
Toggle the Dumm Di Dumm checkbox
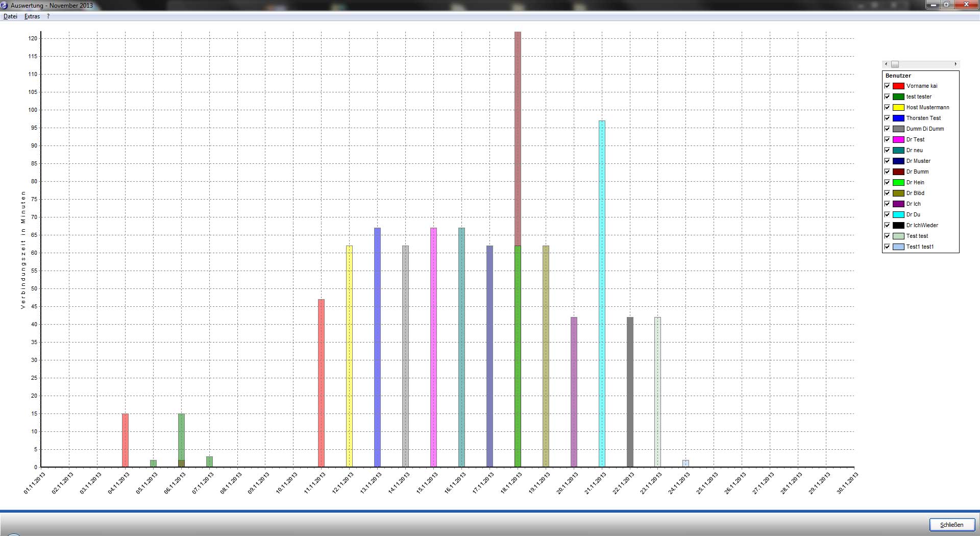pos(887,129)
